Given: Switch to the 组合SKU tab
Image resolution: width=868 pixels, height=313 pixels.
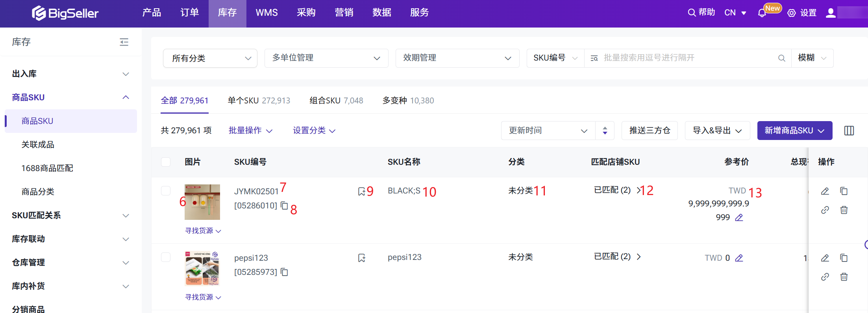Looking at the screenshot, I should pos(336,101).
